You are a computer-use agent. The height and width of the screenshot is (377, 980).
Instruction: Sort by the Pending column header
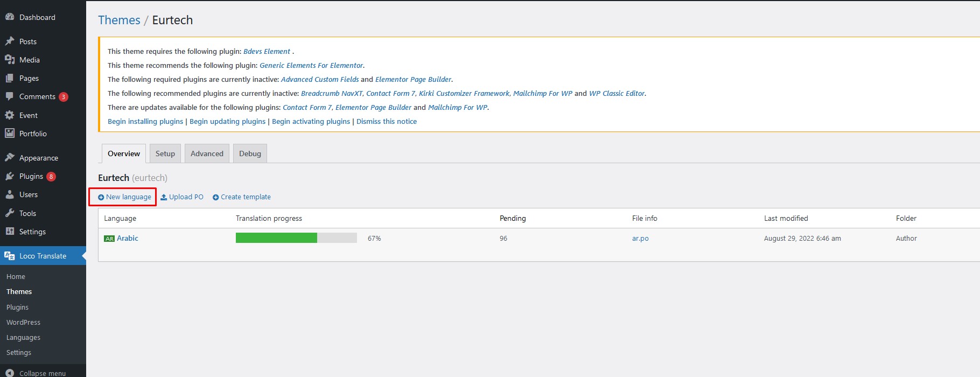[x=513, y=218]
